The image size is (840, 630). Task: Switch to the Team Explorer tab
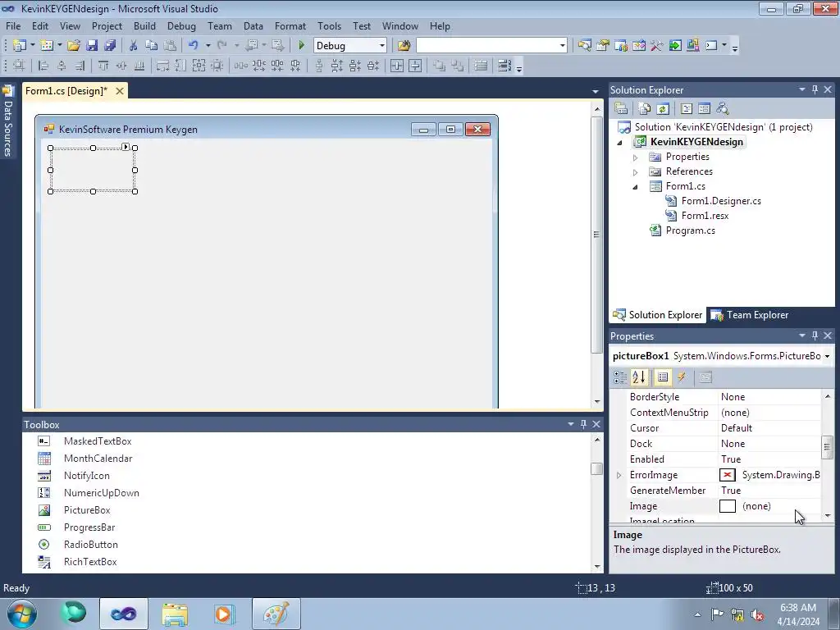tap(750, 315)
